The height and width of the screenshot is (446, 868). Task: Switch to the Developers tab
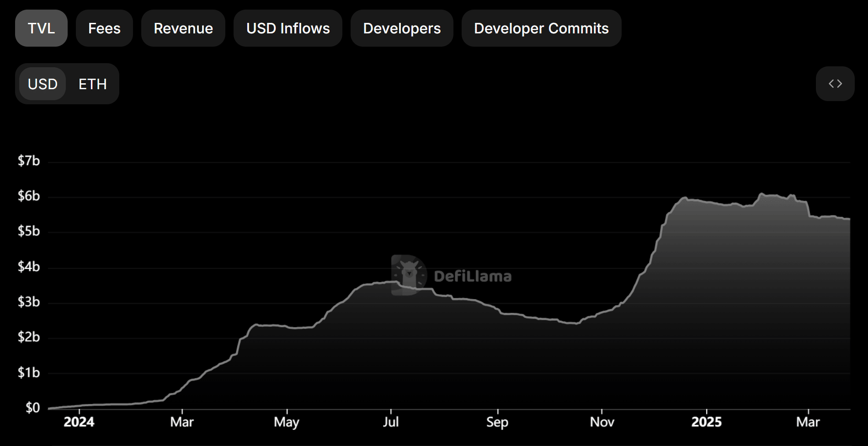(402, 28)
